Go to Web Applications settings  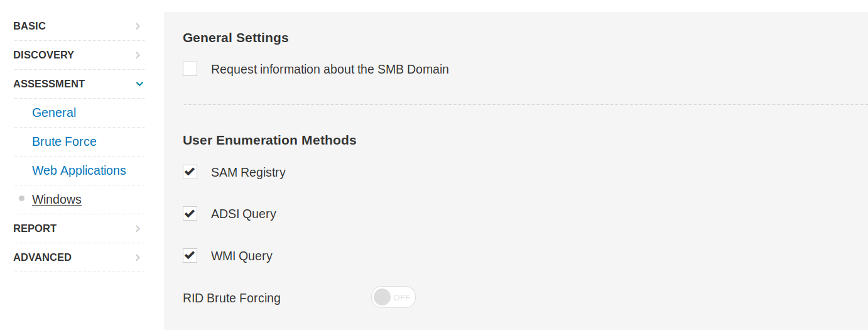pyautogui.click(x=79, y=171)
